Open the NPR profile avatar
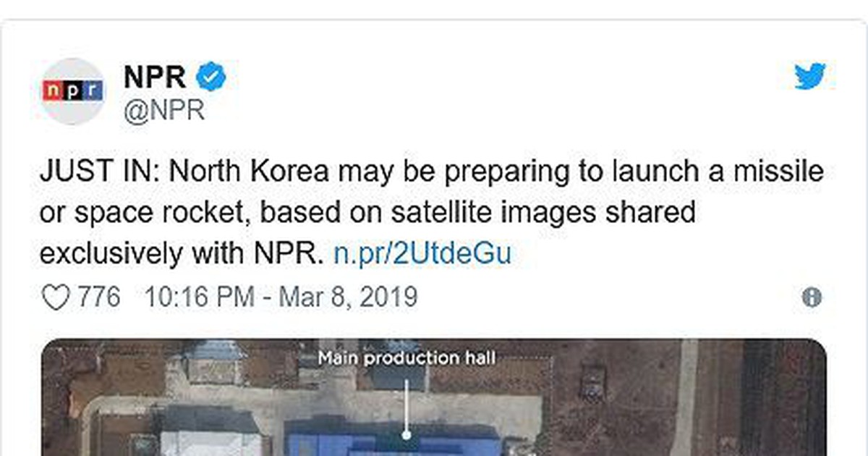The image size is (868, 456). (x=73, y=91)
